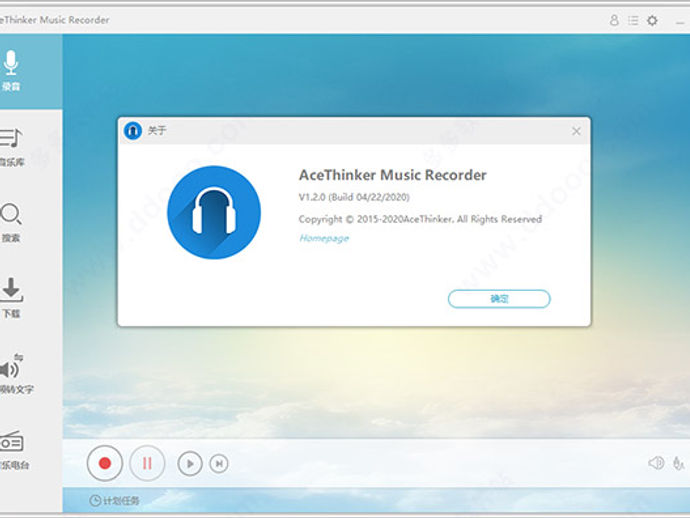The image size is (690, 518).
Task: Open the scheduled task (计划任务) option
Action: 114,500
